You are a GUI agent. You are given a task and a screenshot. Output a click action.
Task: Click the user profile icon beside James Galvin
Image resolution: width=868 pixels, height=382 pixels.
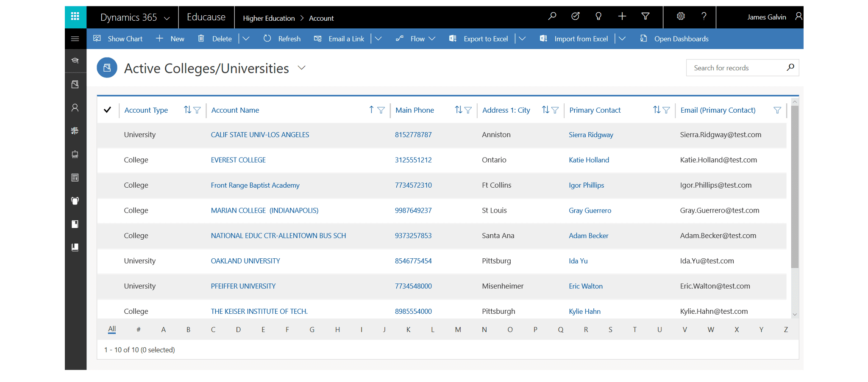798,17
